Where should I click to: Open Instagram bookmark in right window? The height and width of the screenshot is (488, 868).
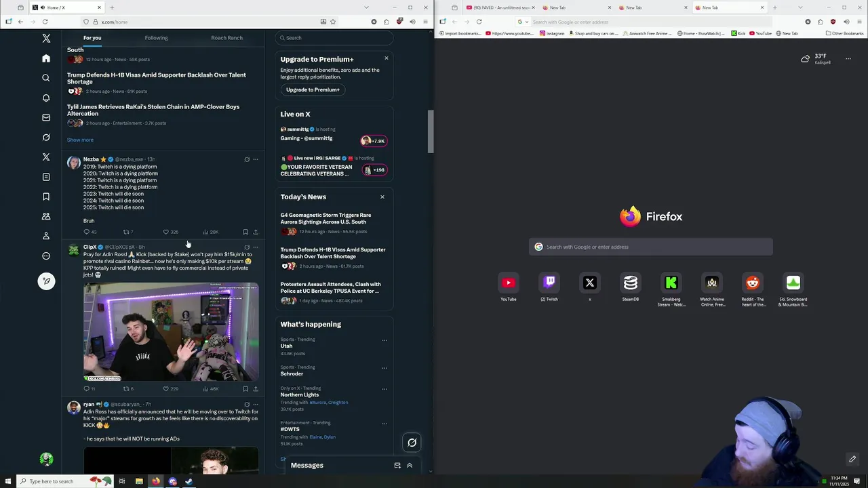[552, 33]
